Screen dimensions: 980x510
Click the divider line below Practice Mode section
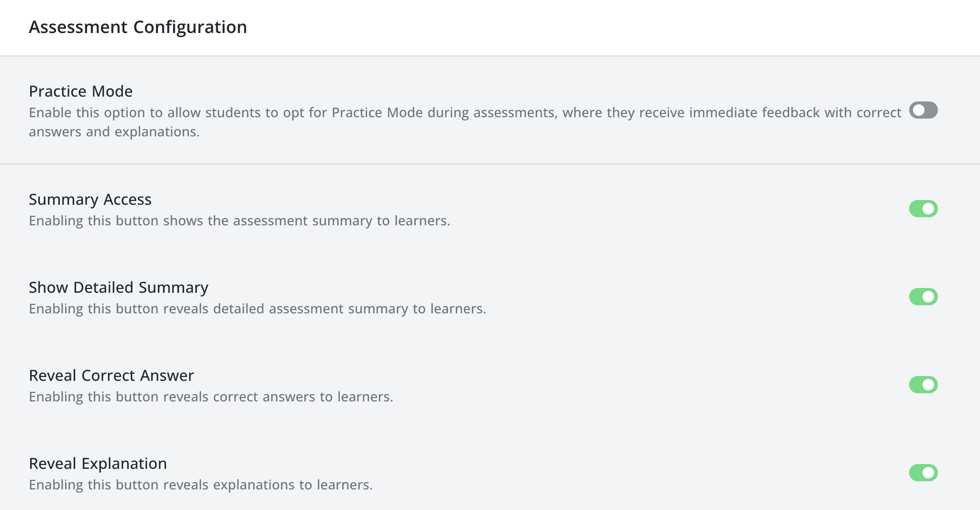490,164
